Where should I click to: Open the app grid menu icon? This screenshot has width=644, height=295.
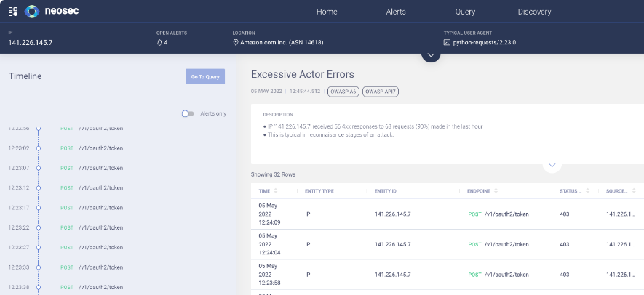[x=13, y=12]
